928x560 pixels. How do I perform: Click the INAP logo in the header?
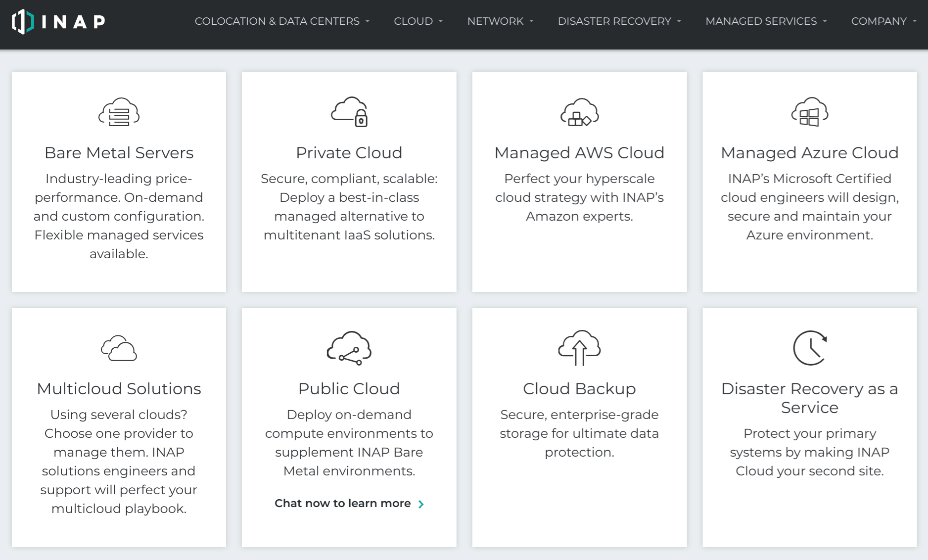[x=58, y=22]
